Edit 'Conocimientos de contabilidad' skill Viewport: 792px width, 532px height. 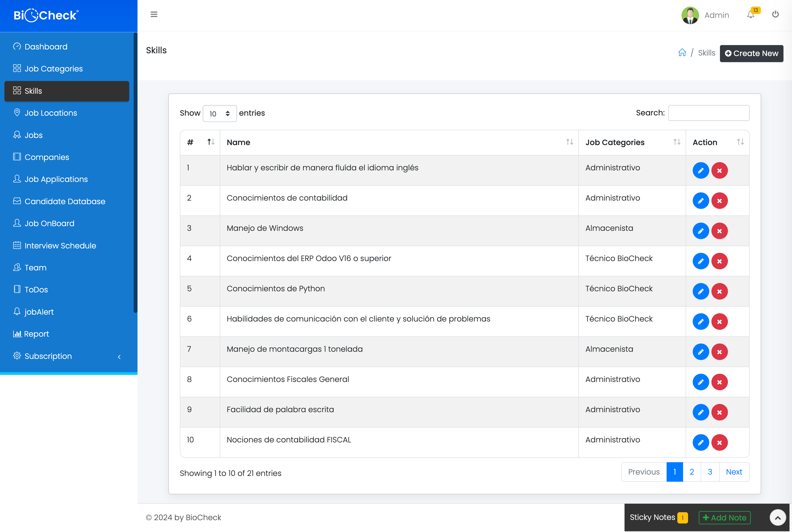701,201
